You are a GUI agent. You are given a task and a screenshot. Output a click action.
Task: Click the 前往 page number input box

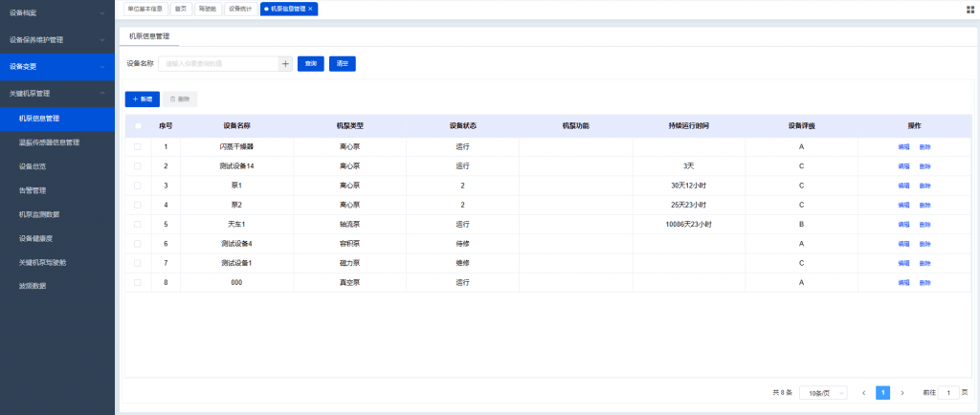(x=947, y=393)
